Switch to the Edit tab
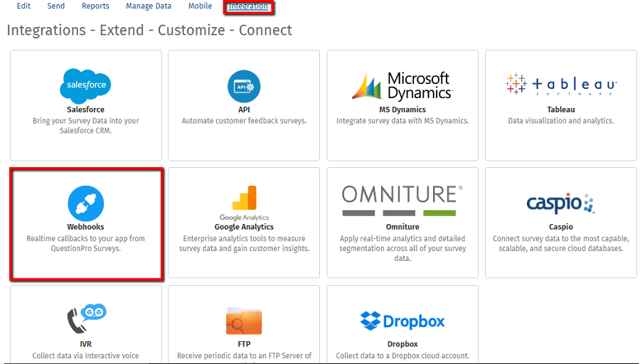Viewport: 640px width, 364px height. [23, 6]
